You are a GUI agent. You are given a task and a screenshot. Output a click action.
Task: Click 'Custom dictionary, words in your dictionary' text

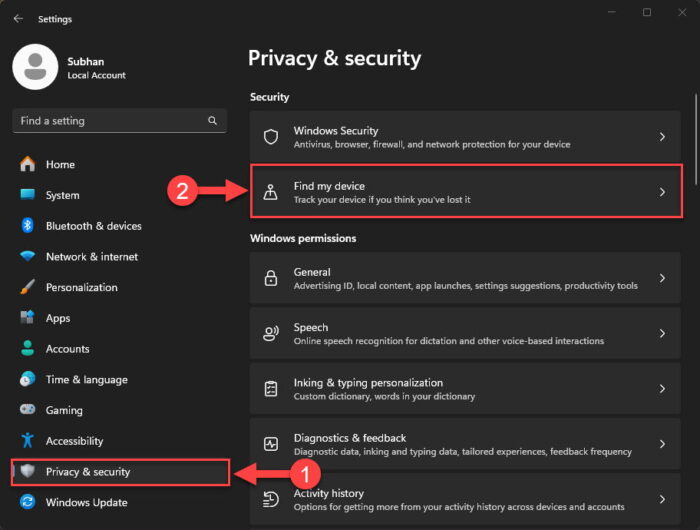click(x=384, y=396)
